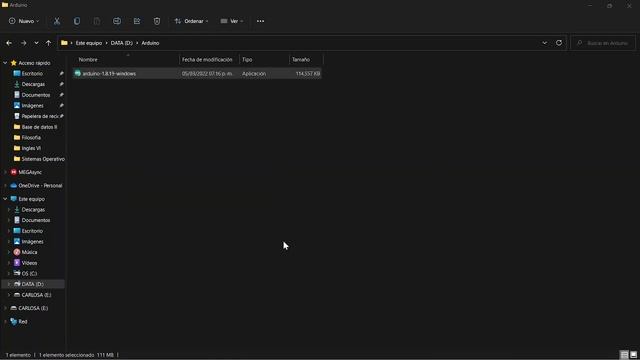
Task: Open the Nuevo menu button
Action: pos(24,21)
